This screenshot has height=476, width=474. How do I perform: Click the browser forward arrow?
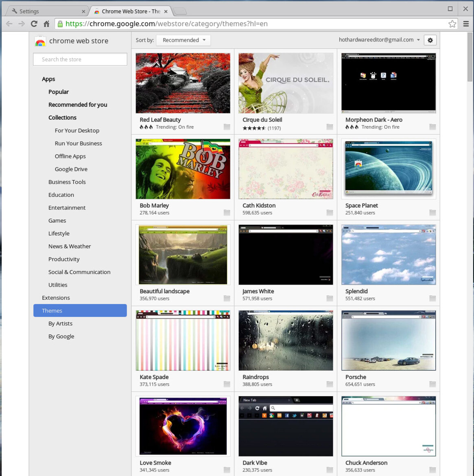(22, 24)
